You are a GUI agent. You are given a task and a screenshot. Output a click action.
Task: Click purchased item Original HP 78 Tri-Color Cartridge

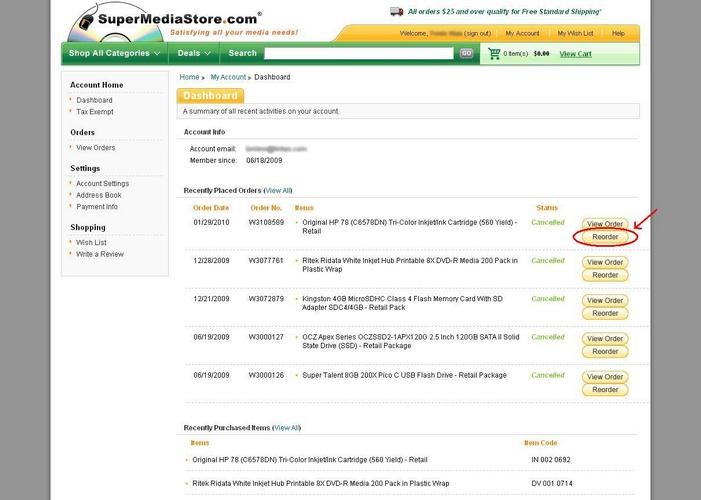310,460
